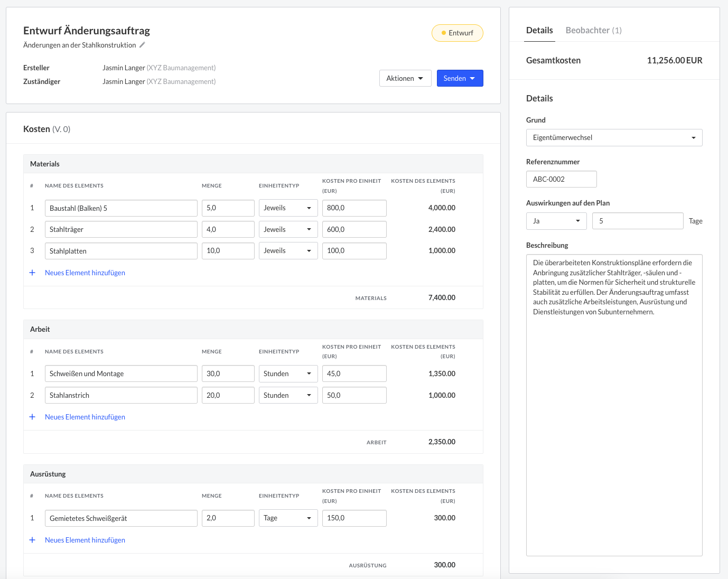Open the Auswirkungen auf den Plan Ja dropdown
This screenshot has height=579, width=728.
(556, 221)
